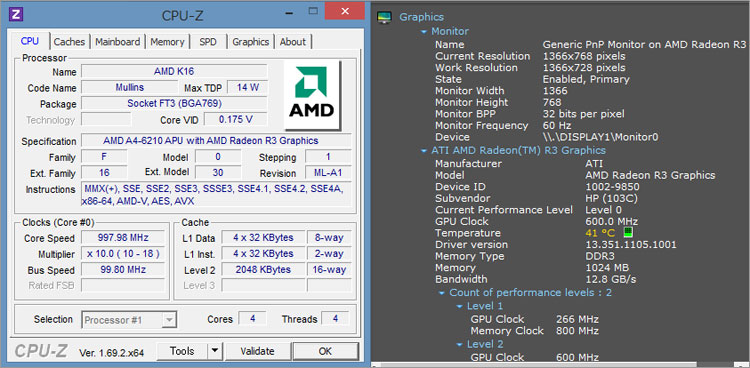
Task: Click the Threads count field
Action: (x=335, y=319)
